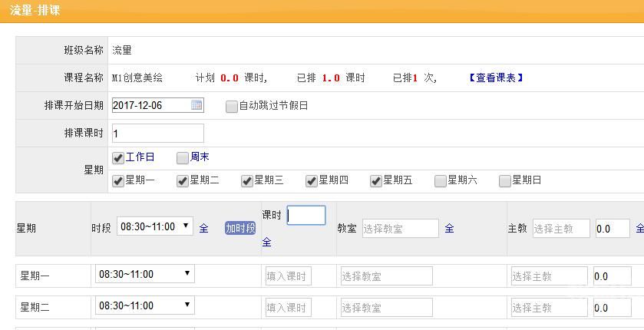Screen dimensions: 644x330
Task: Click the 全 link below 课时 field
Action: 266,243
